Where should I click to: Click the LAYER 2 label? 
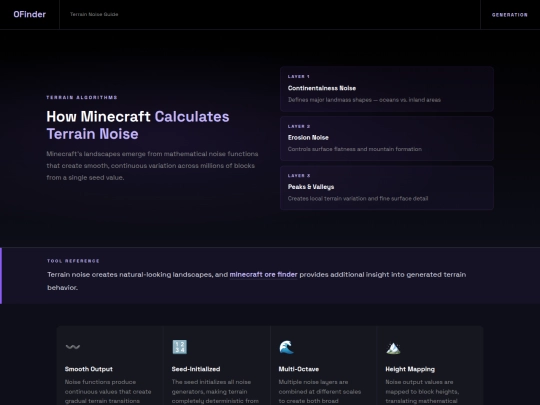pyautogui.click(x=299, y=126)
